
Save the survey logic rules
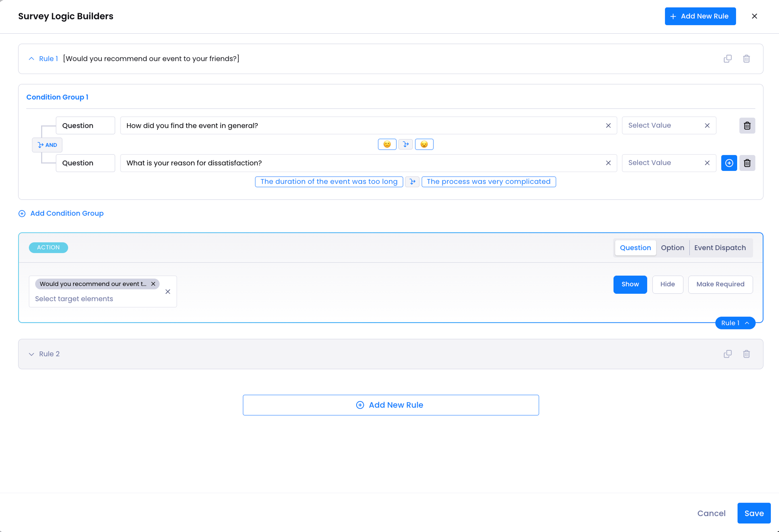pos(754,513)
